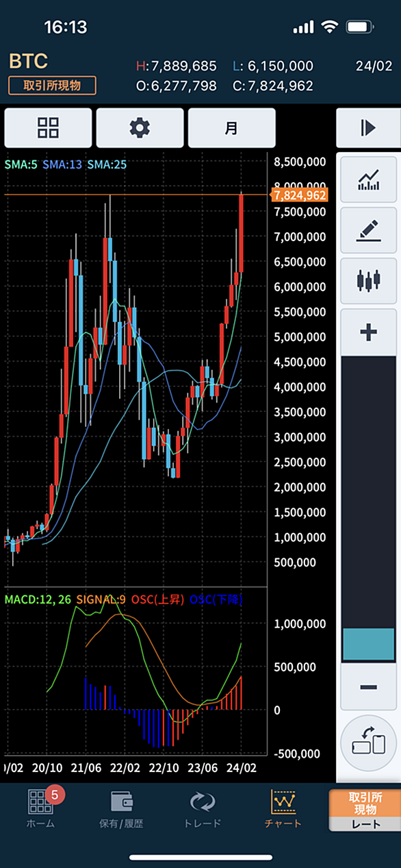
Task: Switch 取引所現物 レート button
Action: tap(364, 810)
